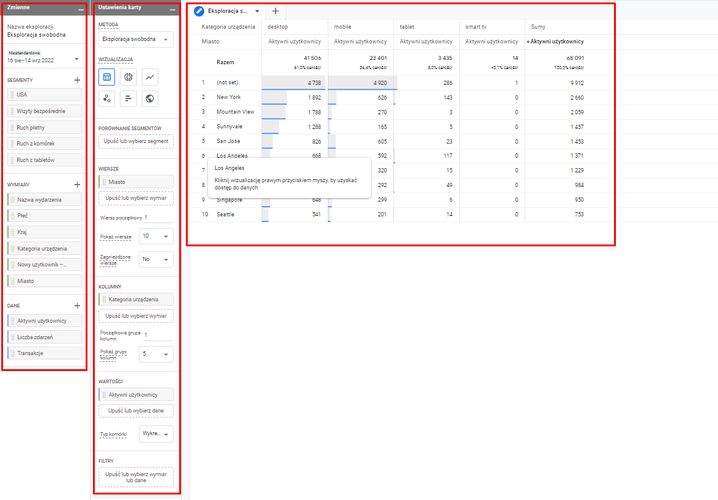Screen dimensions: 718x500
Task: Collapse the Ustawienia karty panel
Action: point(170,9)
